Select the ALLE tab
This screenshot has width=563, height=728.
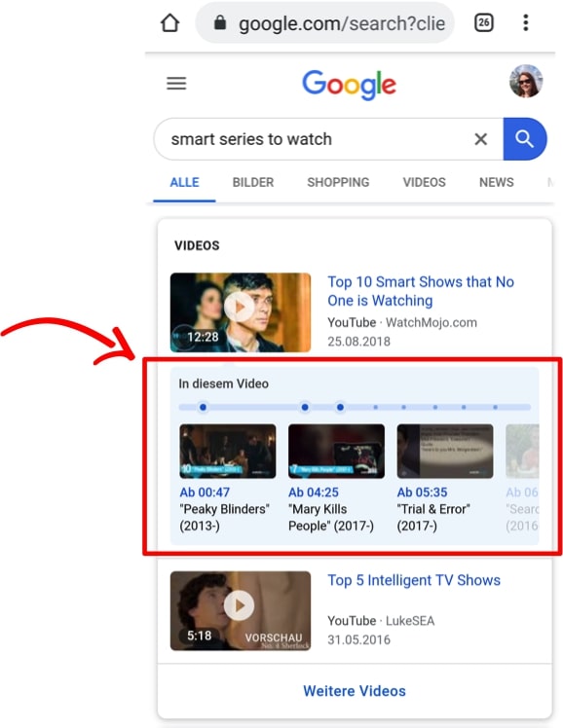pos(184,182)
